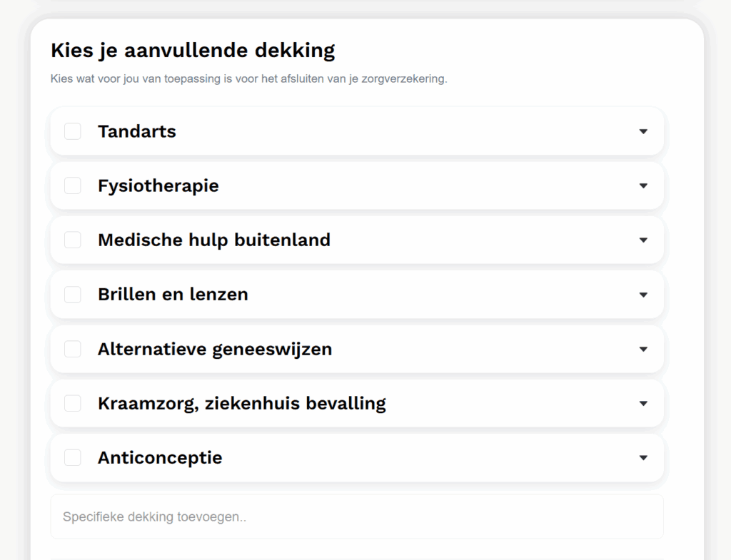The image size is (731, 560).
Task: Click the Alternatieve geneeswijzen title
Action: 215,349
